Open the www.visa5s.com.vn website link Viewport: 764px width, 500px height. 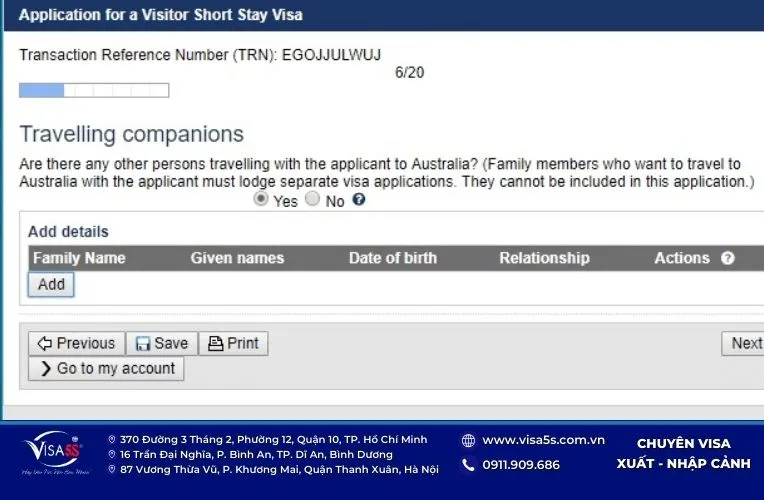[543, 440]
